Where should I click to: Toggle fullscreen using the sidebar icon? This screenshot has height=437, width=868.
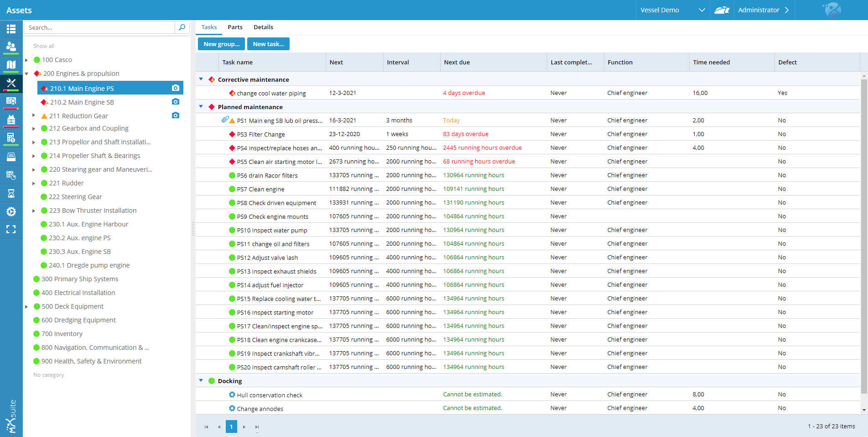pyautogui.click(x=11, y=229)
